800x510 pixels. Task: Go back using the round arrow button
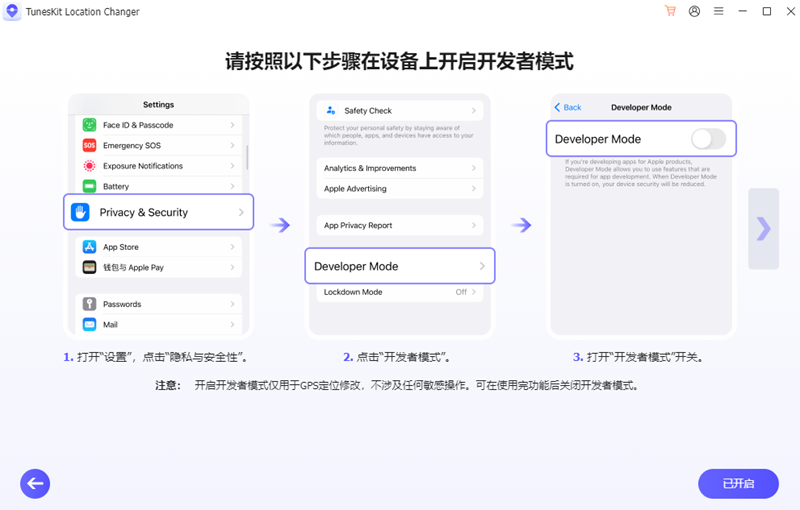pyautogui.click(x=35, y=483)
